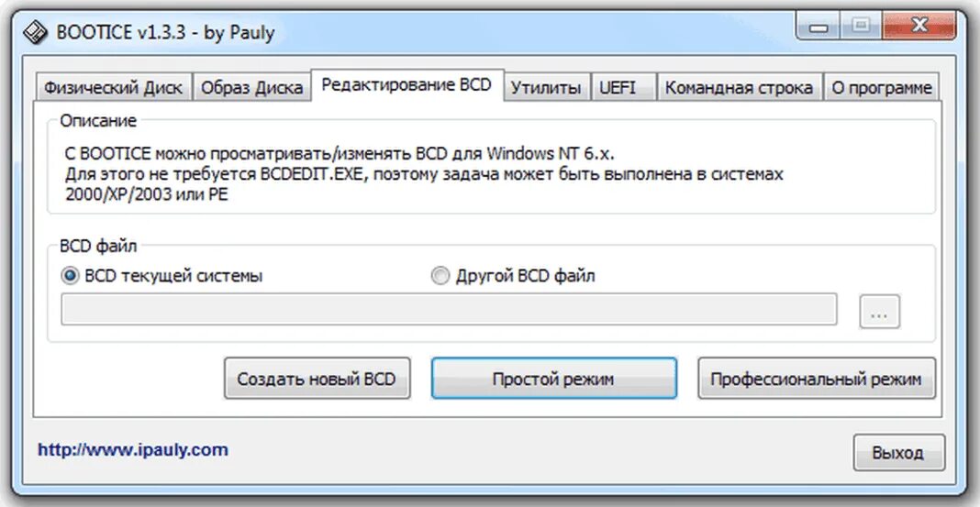The image size is (980, 507).
Task: Browse for BCD file with ... button
Action: (x=879, y=312)
